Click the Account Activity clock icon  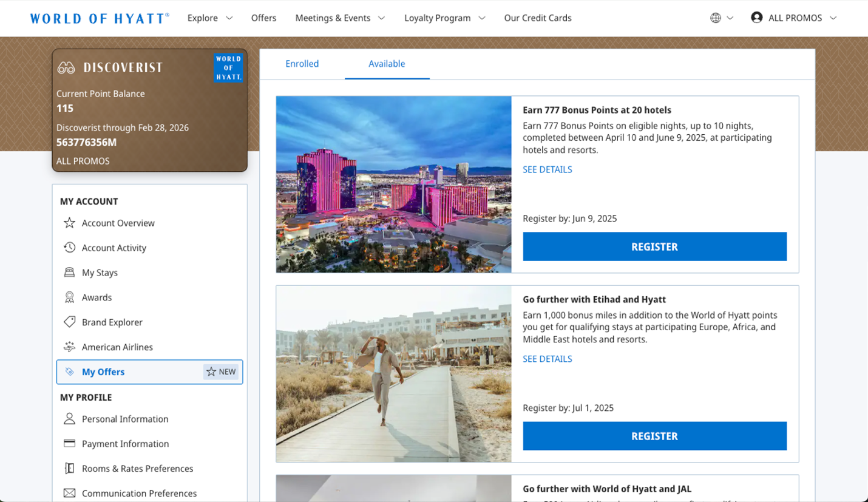[69, 248]
